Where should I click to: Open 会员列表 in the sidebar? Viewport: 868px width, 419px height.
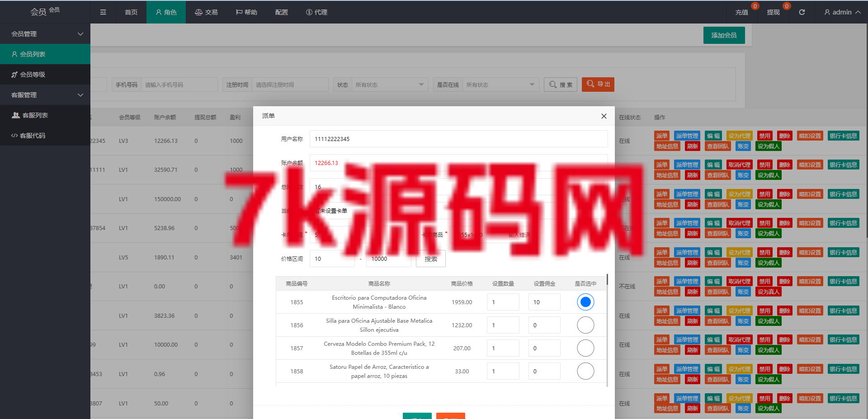point(45,54)
